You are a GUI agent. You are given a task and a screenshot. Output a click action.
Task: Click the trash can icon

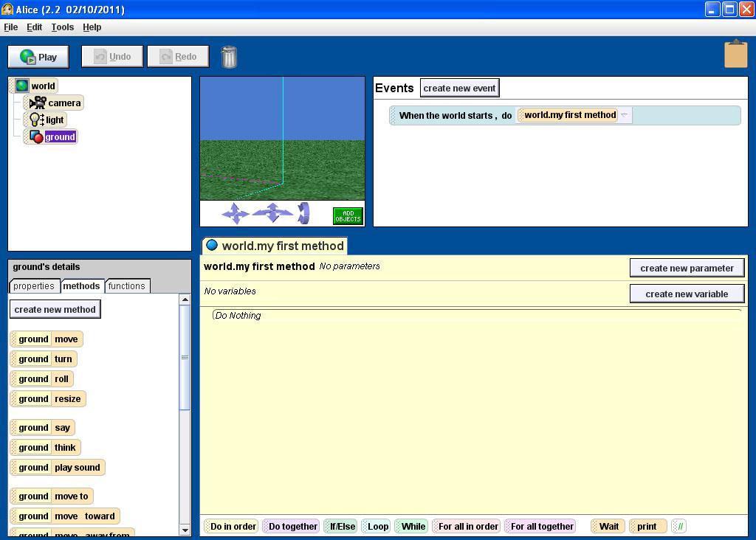pyautogui.click(x=229, y=57)
